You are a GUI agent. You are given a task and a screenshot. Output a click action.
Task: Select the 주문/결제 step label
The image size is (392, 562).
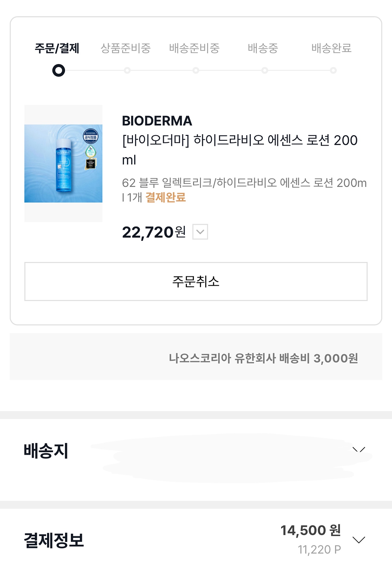tap(57, 48)
